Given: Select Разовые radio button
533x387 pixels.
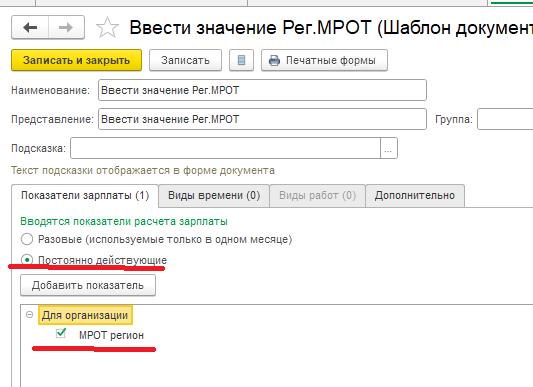Looking at the screenshot, I should point(27,239).
